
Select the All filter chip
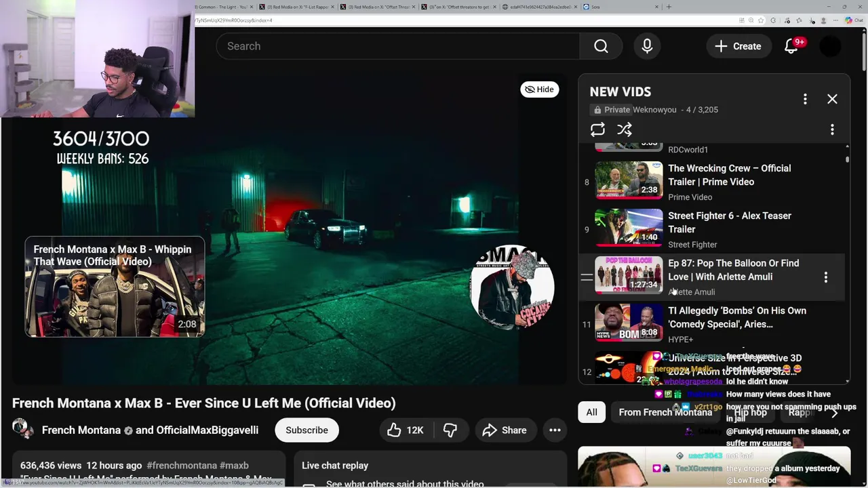[591, 412]
